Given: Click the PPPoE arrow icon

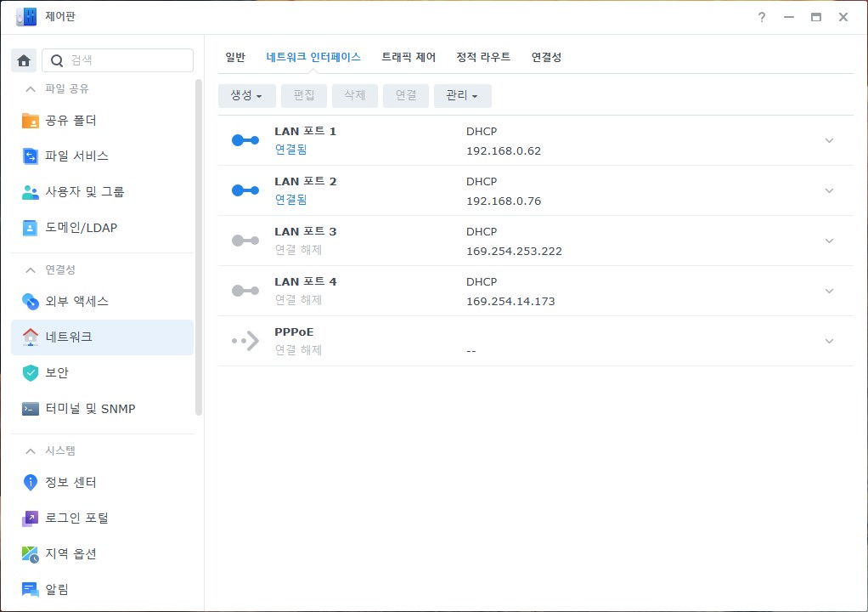Looking at the screenshot, I should pos(245,341).
